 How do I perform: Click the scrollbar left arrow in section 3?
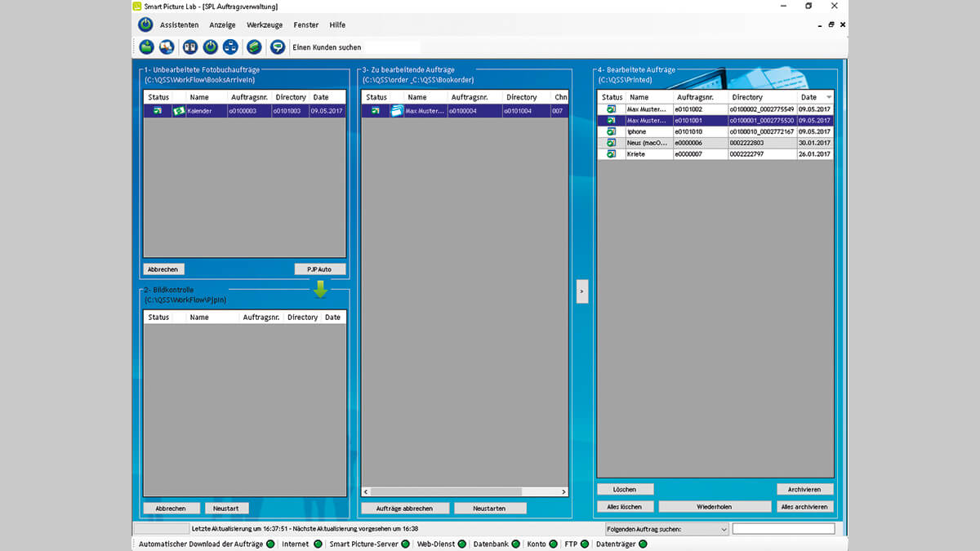(366, 491)
